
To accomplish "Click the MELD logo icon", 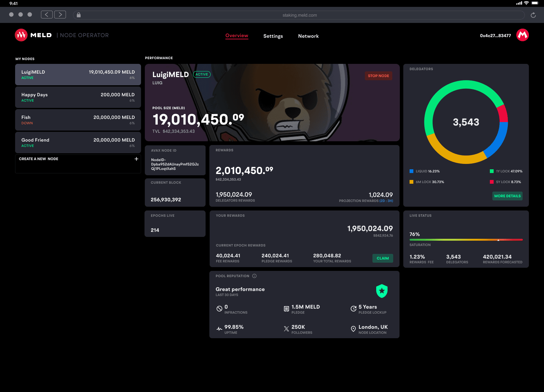I will 21,35.
